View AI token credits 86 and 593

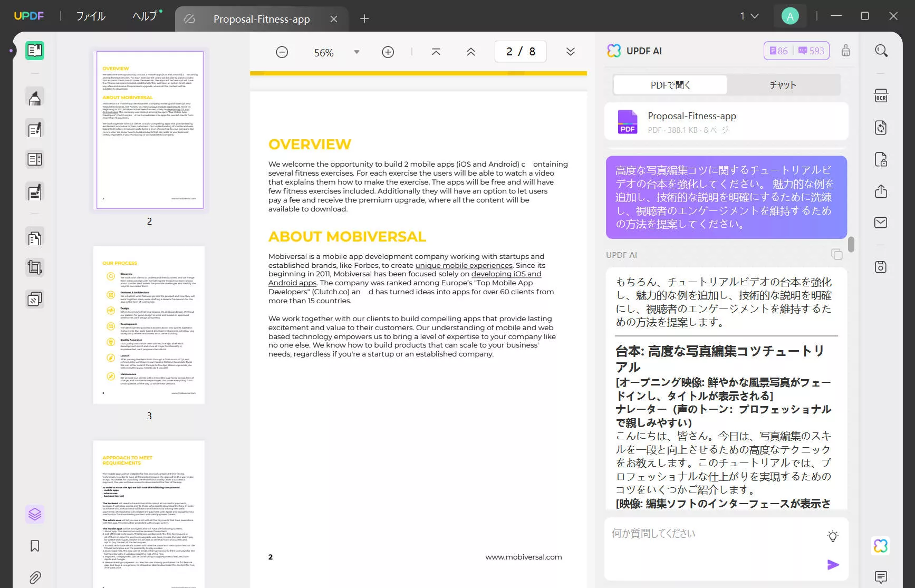click(796, 51)
